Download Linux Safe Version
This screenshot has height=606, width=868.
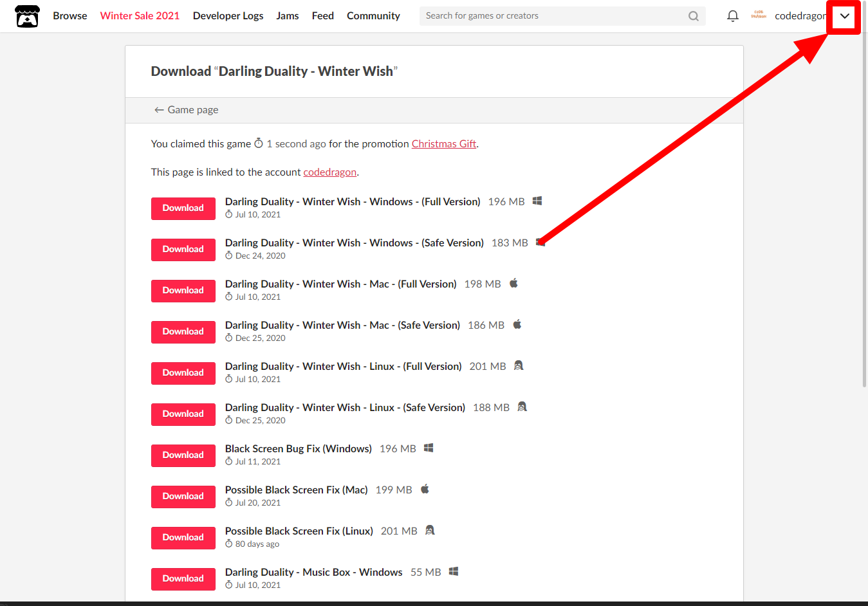[x=183, y=414]
